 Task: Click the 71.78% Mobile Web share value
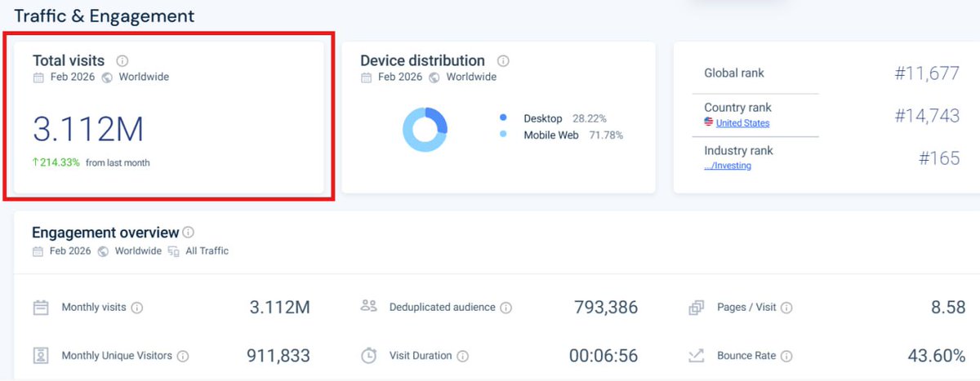[606, 135]
